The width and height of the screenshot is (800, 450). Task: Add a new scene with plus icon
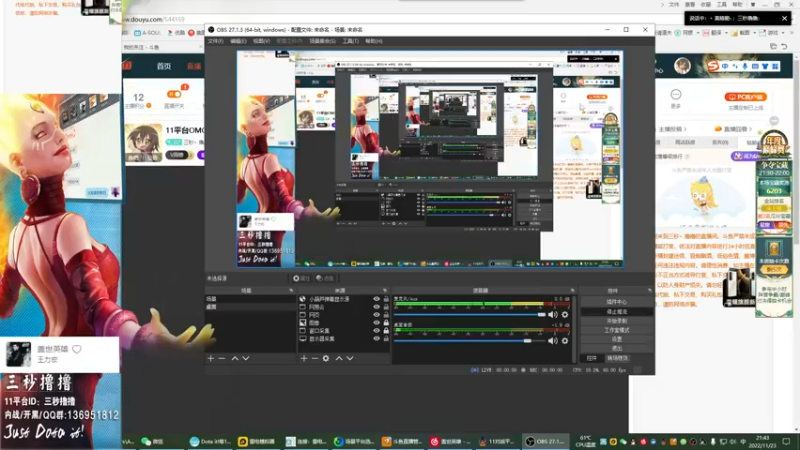[x=211, y=359]
